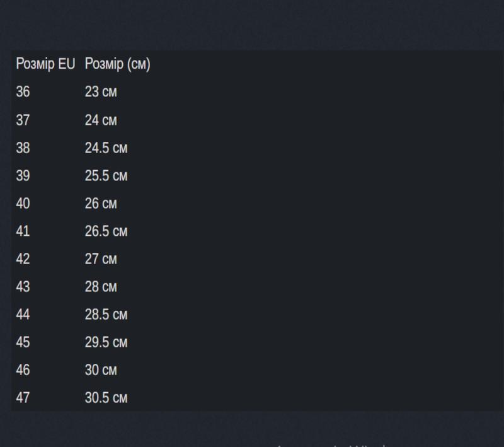Click the 25.5 см value
The width and height of the screenshot is (504, 447).
coord(106,176)
